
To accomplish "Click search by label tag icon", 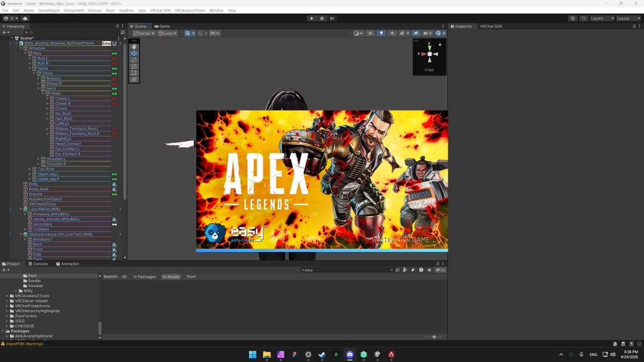I will (413, 270).
